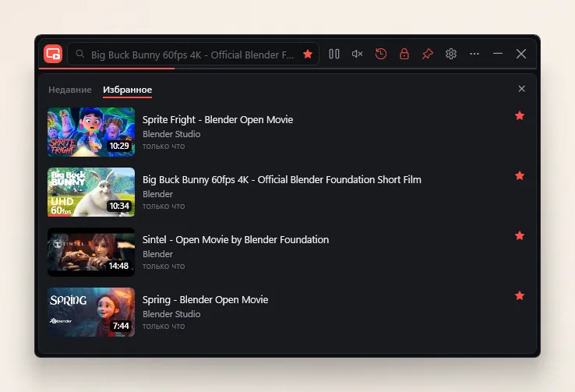This screenshot has height=392, width=575.
Task: Minimize the player window
Action: (x=498, y=54)
